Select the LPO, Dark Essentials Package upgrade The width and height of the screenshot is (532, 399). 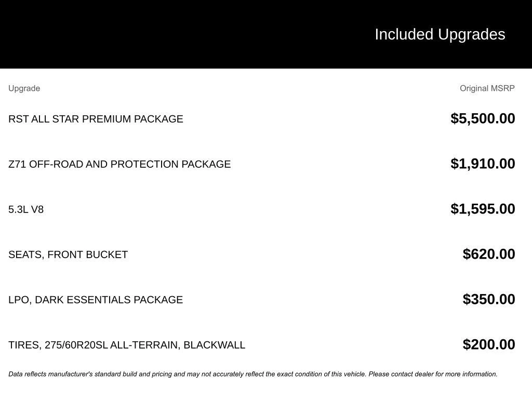(x=96, y=300)
